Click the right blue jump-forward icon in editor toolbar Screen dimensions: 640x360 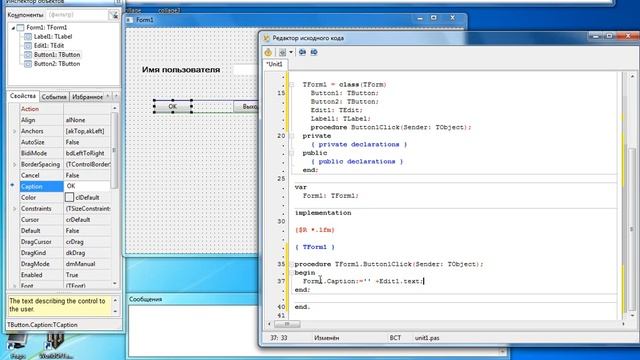pyautogui.click(x=314, y=52)
